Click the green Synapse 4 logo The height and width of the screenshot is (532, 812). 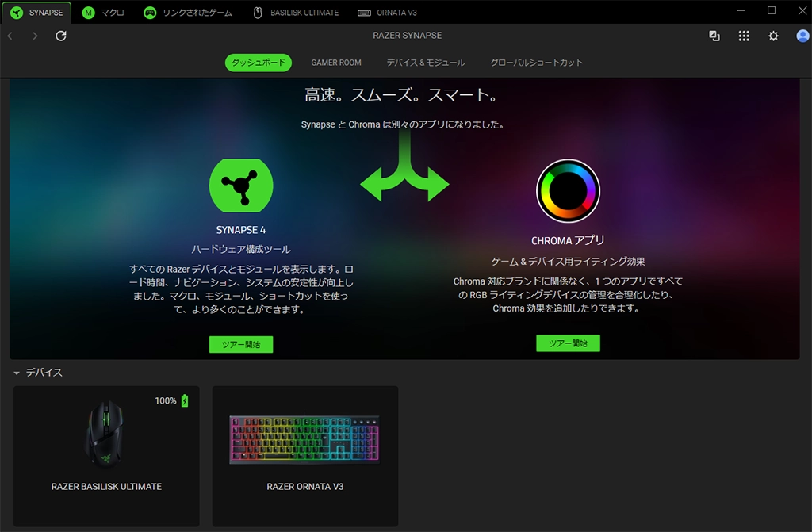click(241, 185)
